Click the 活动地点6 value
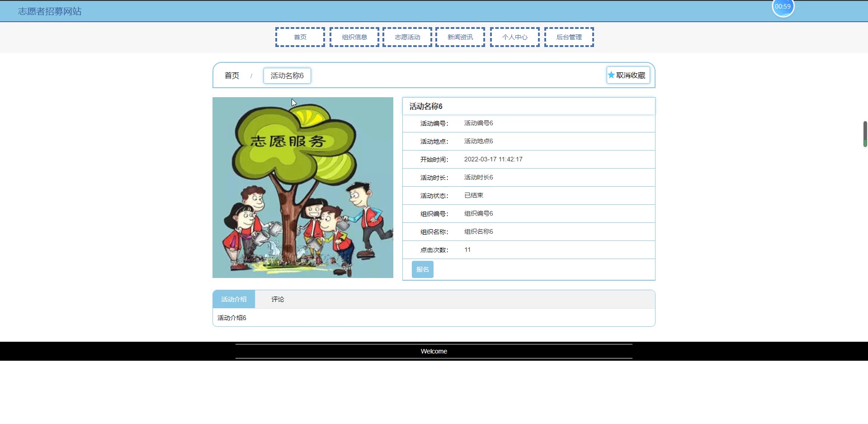This screenshot has height=424, width=868. [479, 141]
